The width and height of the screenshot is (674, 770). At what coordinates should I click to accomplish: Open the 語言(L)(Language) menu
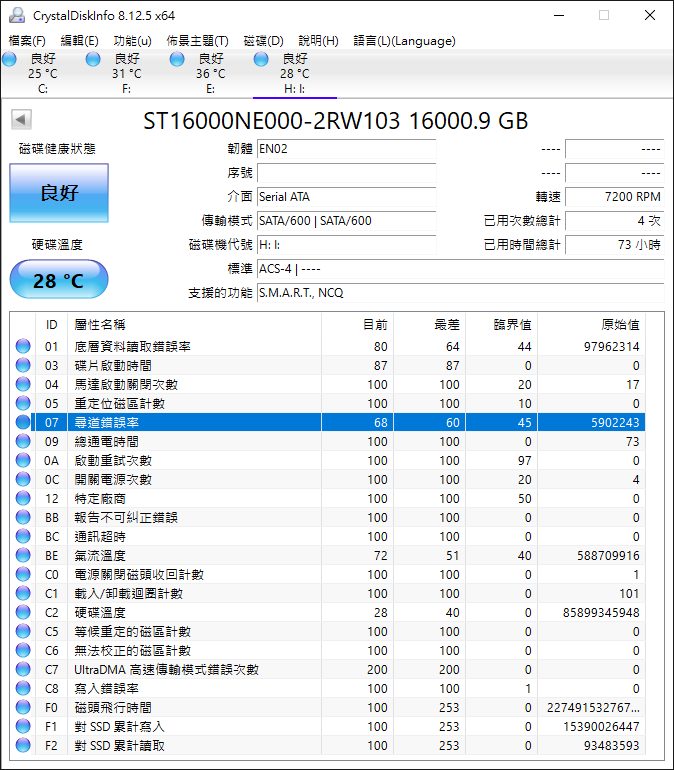(404, 41)
